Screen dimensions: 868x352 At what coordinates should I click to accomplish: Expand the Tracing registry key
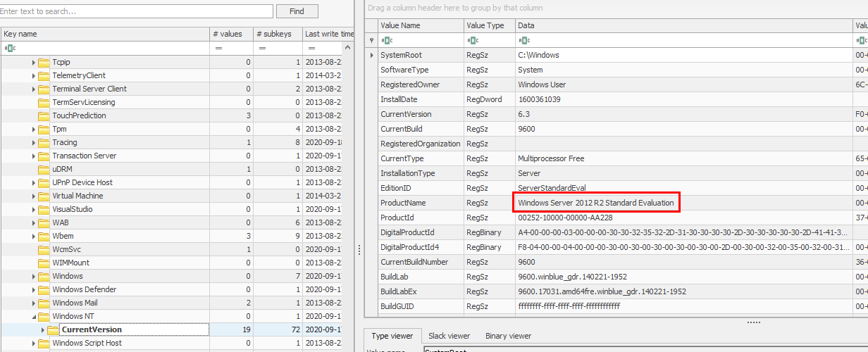pos(33,142)
